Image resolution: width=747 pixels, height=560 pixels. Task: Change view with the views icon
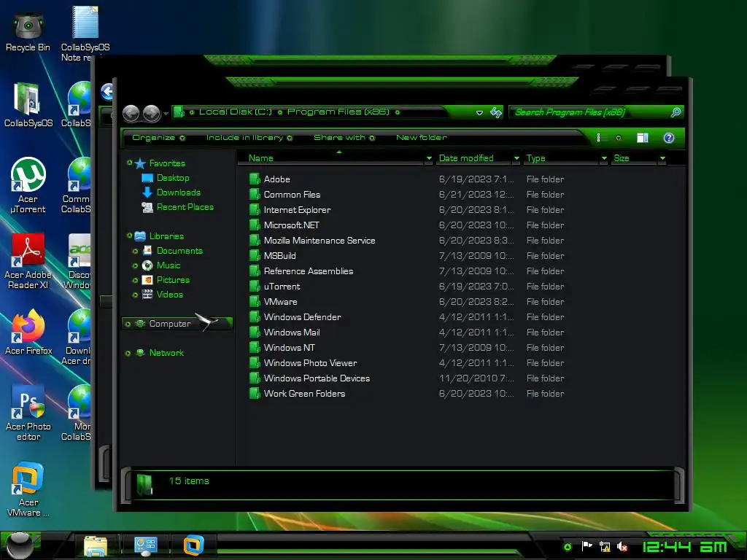[x=599, y=138]
